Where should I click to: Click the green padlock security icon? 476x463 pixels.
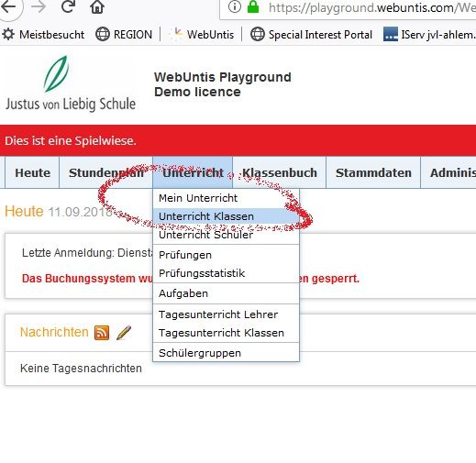(x=253, y=6)
